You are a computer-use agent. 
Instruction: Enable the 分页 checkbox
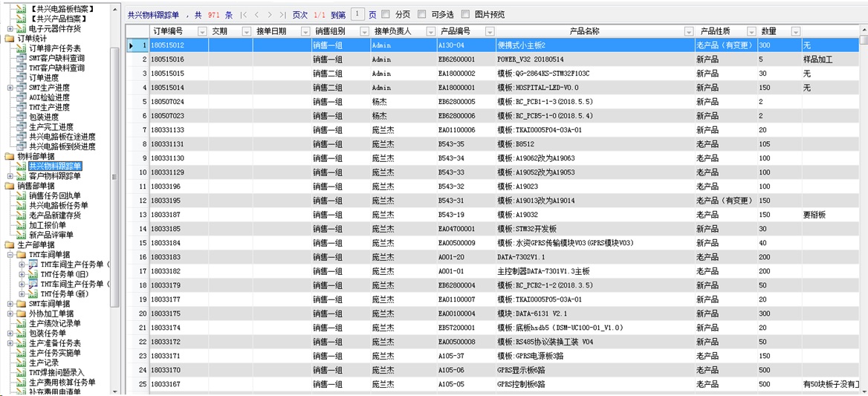point(386,14)
